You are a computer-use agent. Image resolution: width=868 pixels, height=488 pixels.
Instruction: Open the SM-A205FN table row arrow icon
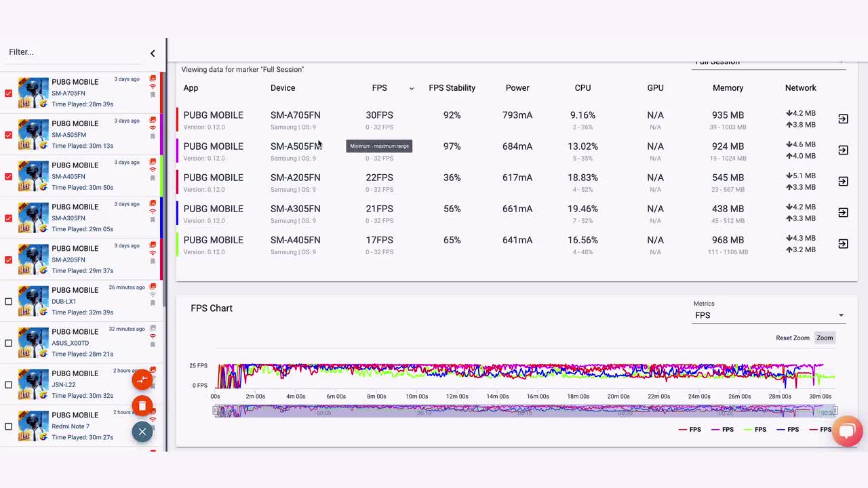[843, 181]
